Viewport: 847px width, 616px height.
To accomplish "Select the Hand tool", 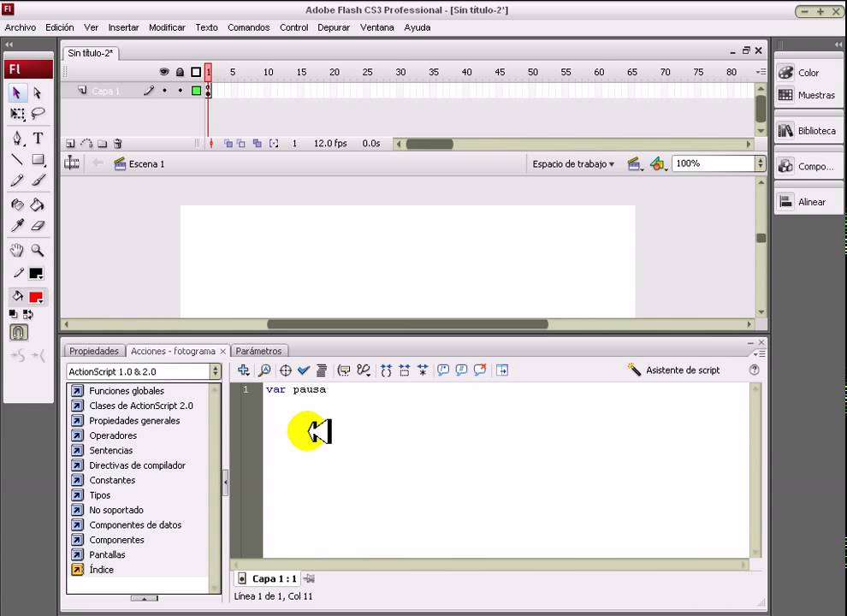I will [17, 250].
